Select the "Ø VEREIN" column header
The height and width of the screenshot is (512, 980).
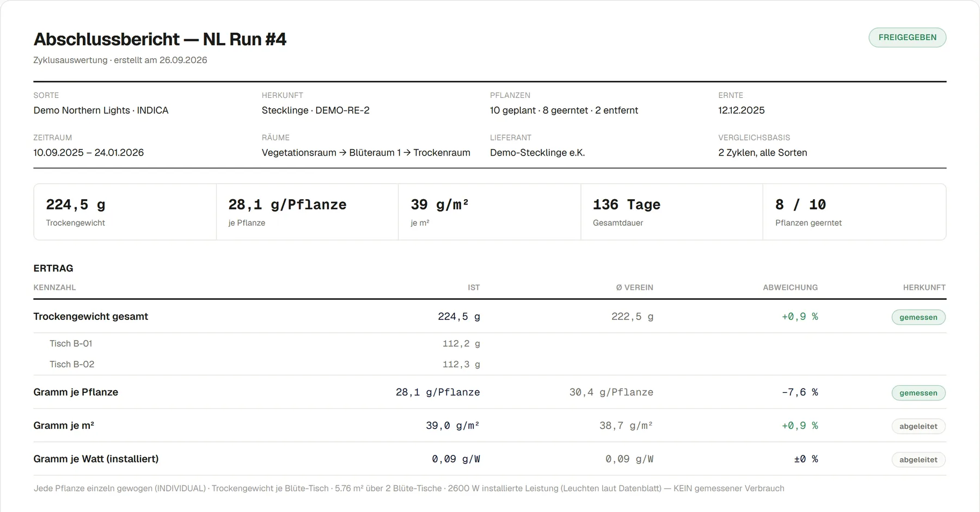(634, 287)
